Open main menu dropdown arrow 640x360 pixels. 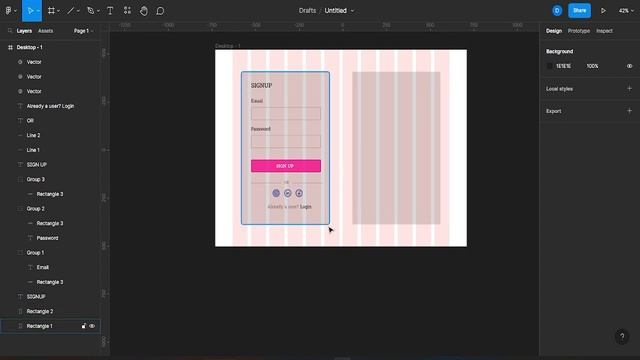pos(16,11)
